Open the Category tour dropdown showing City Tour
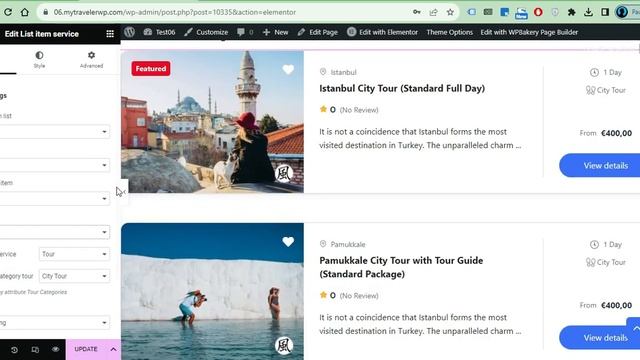Viewport: 640px width, 360px height. (x=74, y=276)
